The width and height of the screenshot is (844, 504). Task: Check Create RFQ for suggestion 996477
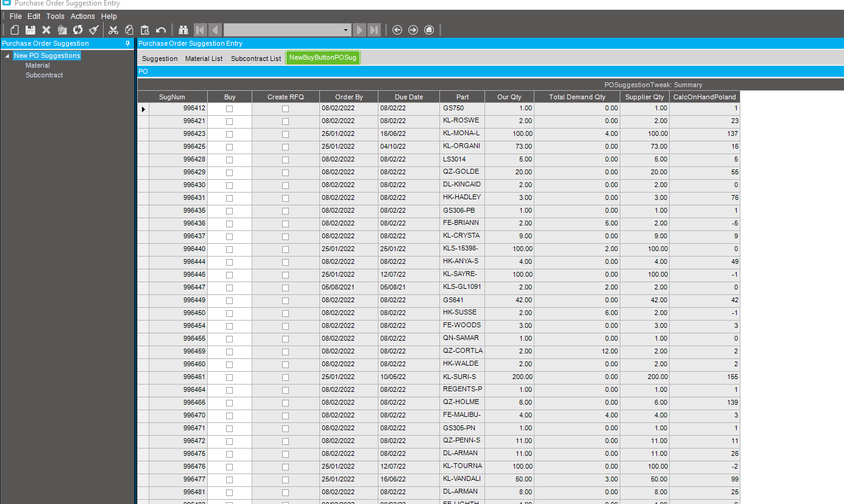pyautogui.click(x=285, y=480)
